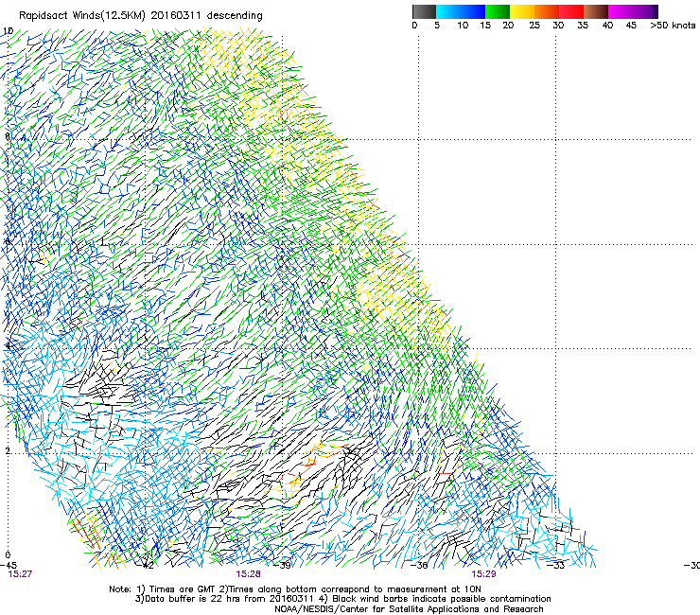
Task: Click the time label '15:27'
Action: click(20, 574)
